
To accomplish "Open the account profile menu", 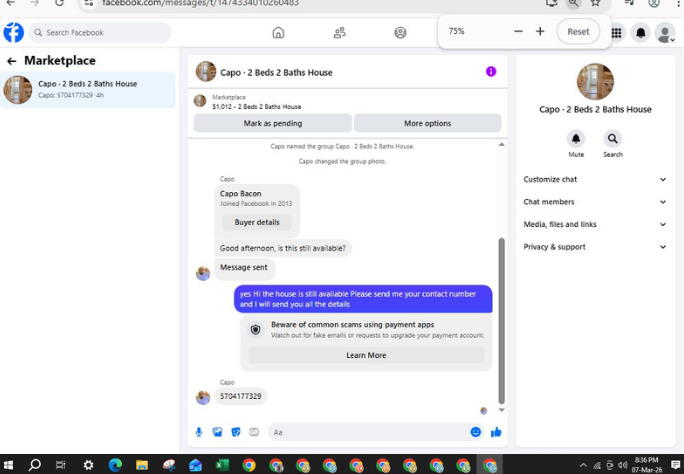I will [x=665, y=33].
